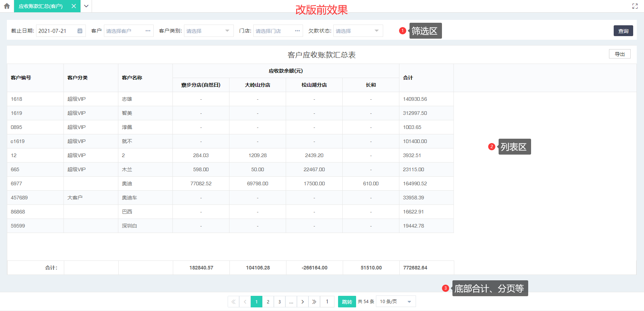Click the 大客户 category cell
The image size is (644, 311).
coord(91,198)
